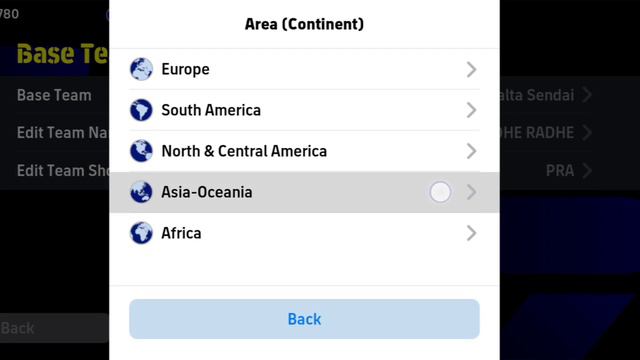
Task: Expand the North & Central America chevron
Action: coord(471,151)
